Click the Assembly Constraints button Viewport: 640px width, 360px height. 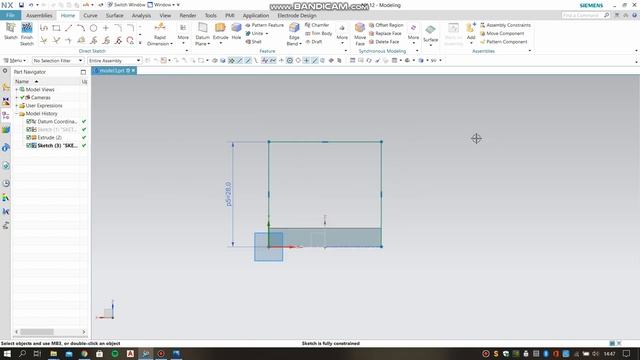(x=505, y=25)
